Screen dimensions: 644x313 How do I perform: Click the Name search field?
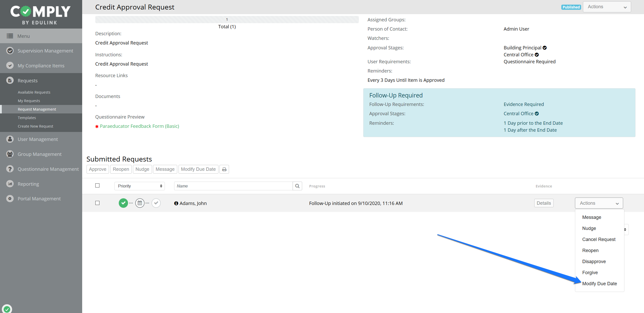[233, 186]
